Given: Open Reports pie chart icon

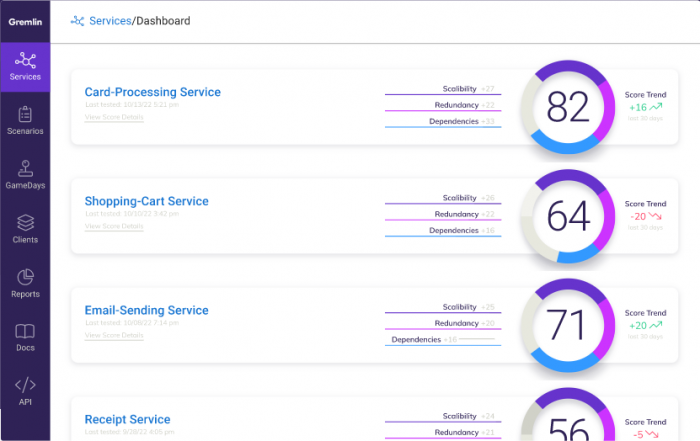Looking at the screenshot, I should [25, 277].
